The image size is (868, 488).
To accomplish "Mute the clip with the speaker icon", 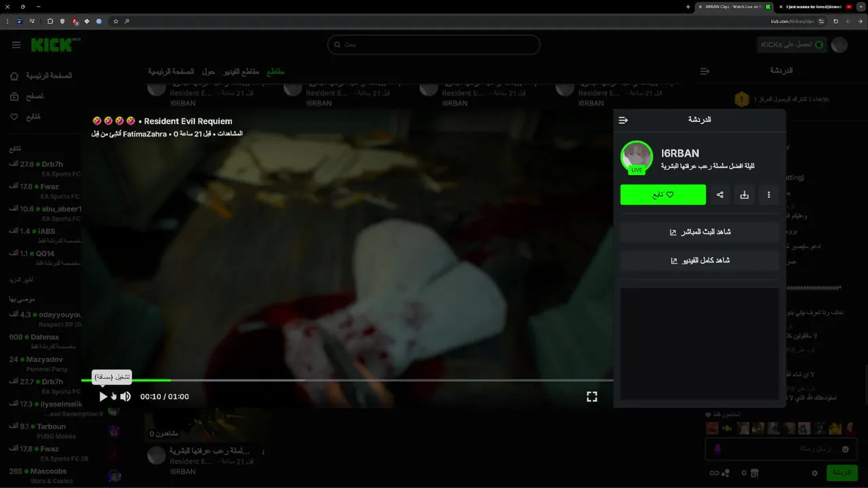I will pyautogui.click(x=125, y=396).
